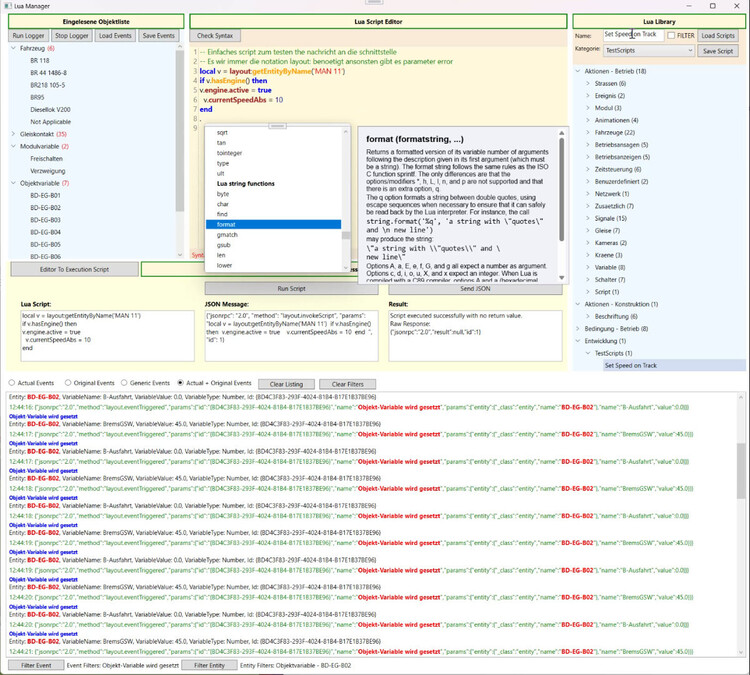750x675 pixels.
Task: Click the Result output text box
Action: (475, 336)
